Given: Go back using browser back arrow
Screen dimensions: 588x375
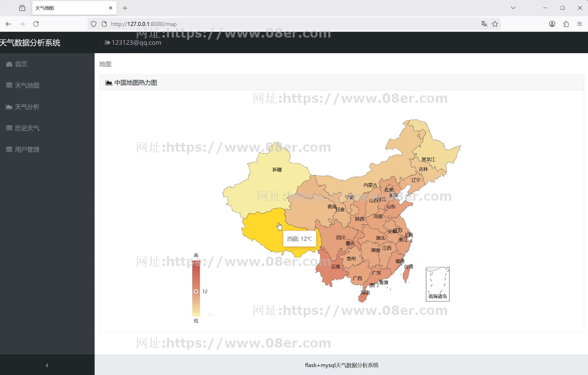Looking at the screenshot, I should [8, 24].
